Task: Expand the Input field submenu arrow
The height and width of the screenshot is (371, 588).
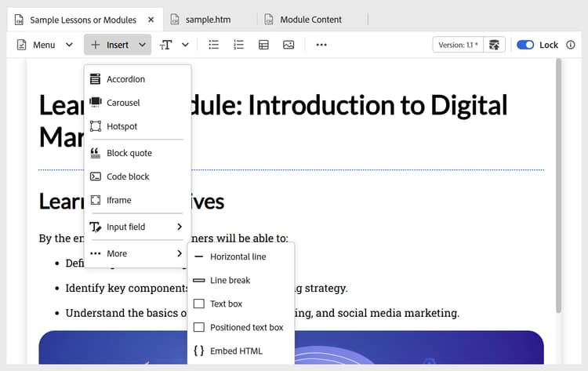Action: (x=180, y=227)
